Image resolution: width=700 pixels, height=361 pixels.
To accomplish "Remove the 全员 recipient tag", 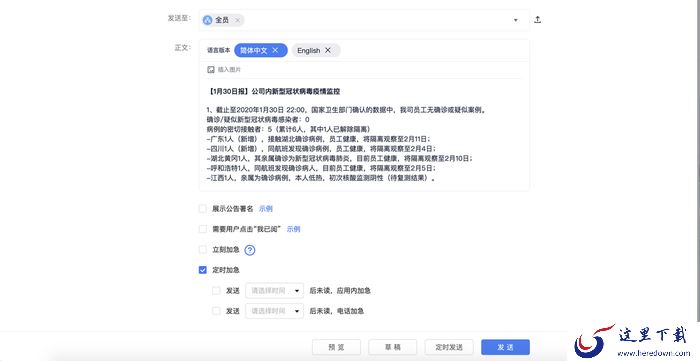I will [x=238, y=20].
